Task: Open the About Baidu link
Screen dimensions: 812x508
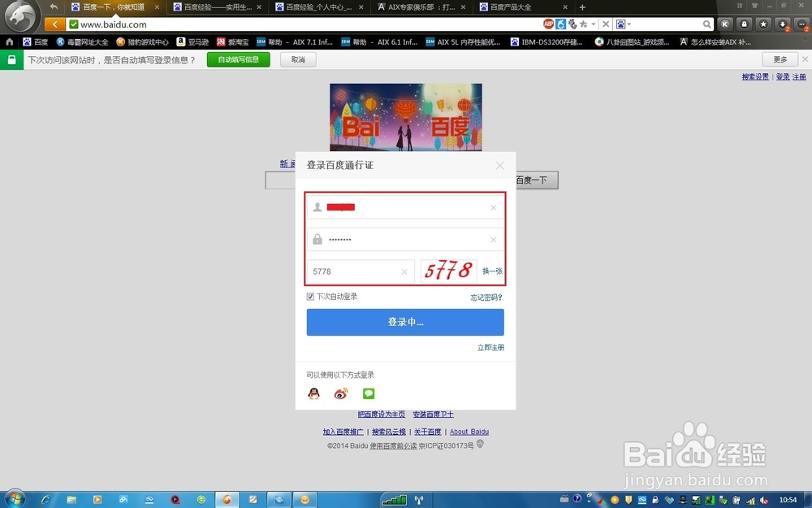Action: [469, 432]
